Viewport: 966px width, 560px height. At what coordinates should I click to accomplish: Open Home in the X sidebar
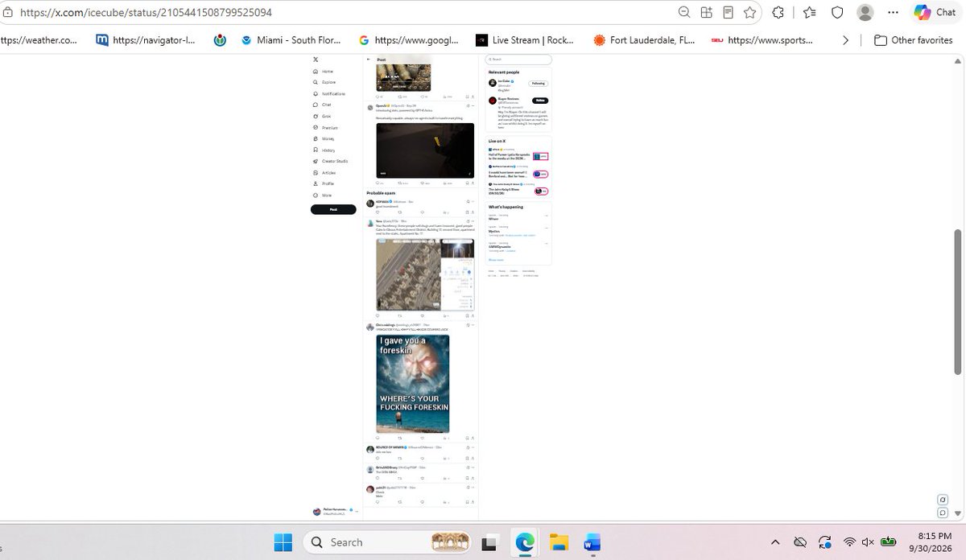coord(323,72)
